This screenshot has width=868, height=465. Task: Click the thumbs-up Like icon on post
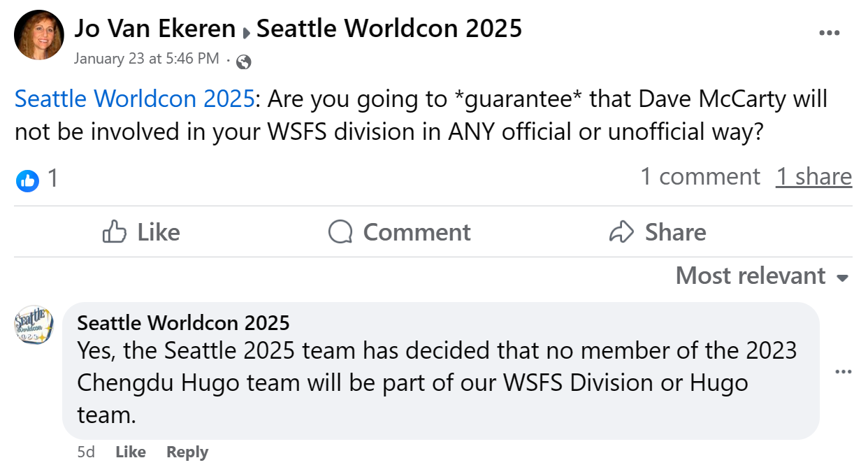point(115,231)
